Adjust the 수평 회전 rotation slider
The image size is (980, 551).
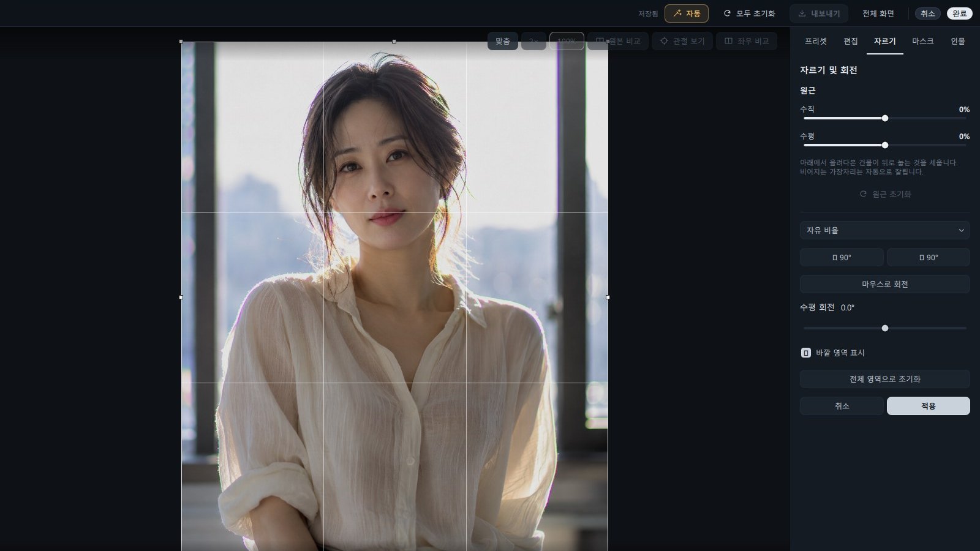pos(884,328)
